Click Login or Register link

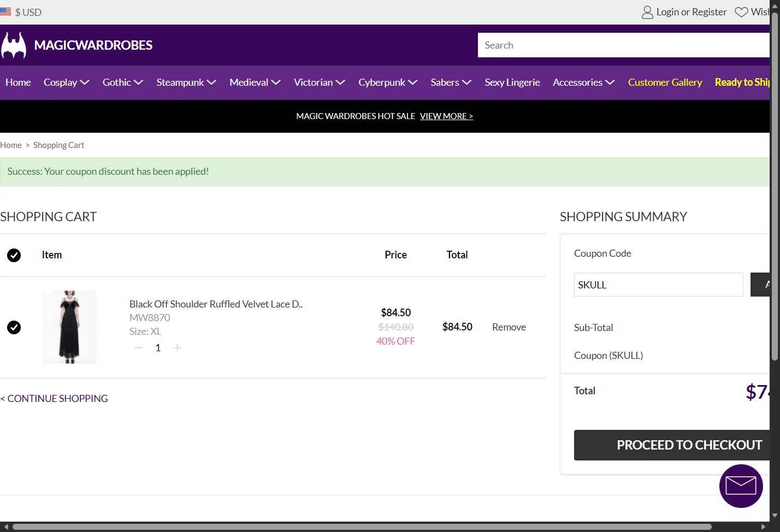[692, 12]
